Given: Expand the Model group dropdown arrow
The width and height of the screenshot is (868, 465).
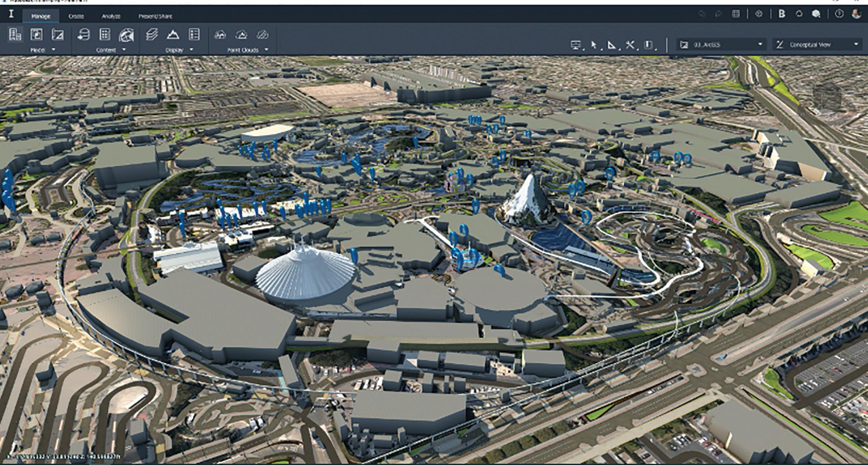Looking at the screenshot, I should point(54,49).
